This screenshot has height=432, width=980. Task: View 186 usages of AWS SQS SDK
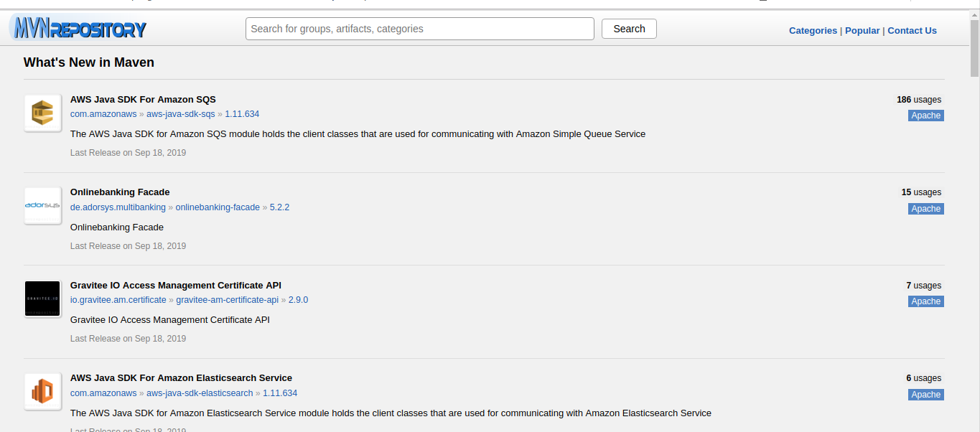tap(919, 100)
